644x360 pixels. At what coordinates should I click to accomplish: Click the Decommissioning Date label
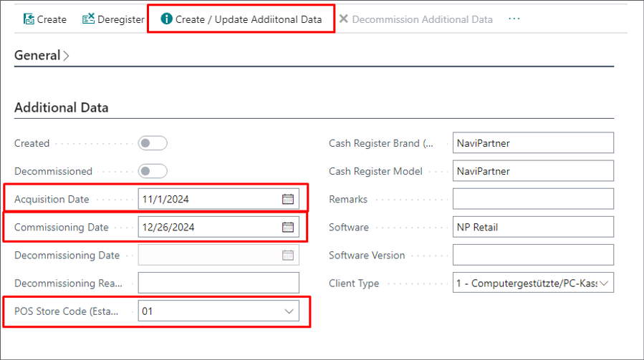tap(67, 256)
